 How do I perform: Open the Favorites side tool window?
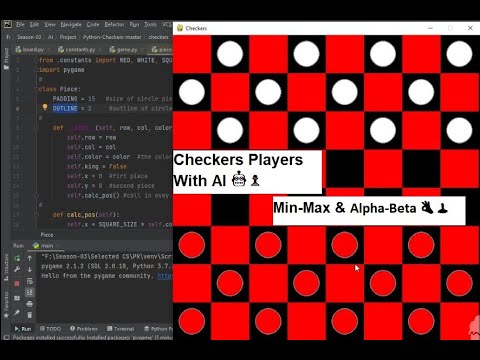tap(6, 305)
